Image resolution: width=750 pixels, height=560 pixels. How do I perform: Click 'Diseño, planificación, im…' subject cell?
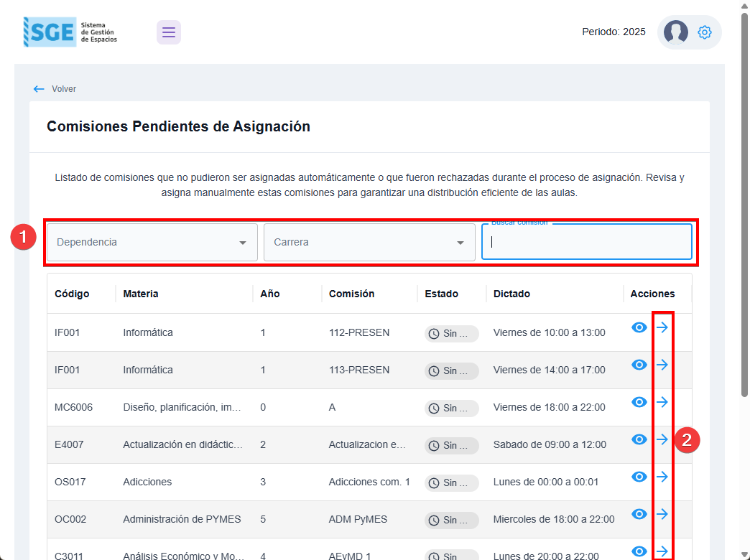coord(182,407)
